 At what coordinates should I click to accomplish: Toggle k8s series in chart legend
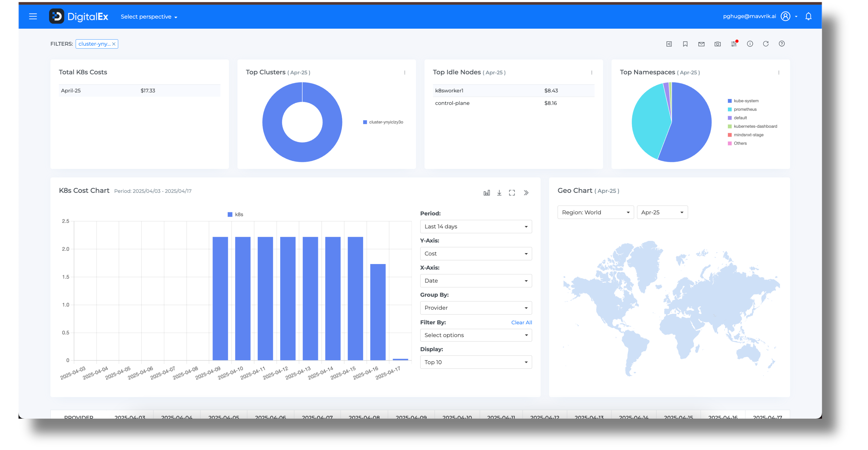click(x=236, y=215)
